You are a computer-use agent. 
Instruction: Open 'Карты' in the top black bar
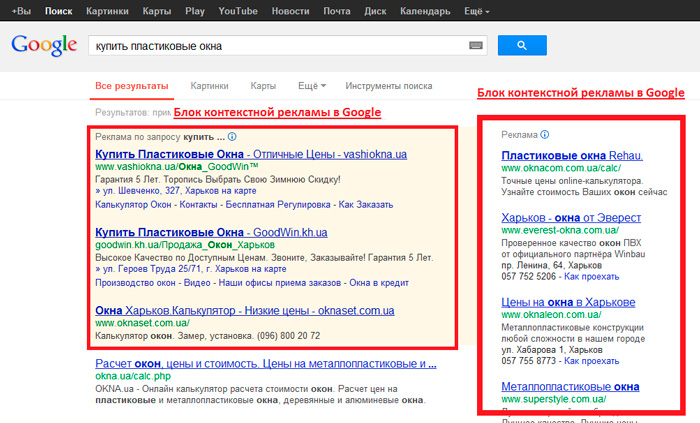pos(157,11)
